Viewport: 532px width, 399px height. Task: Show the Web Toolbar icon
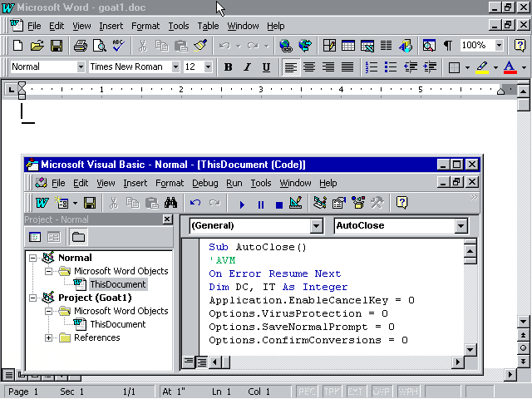305,45
